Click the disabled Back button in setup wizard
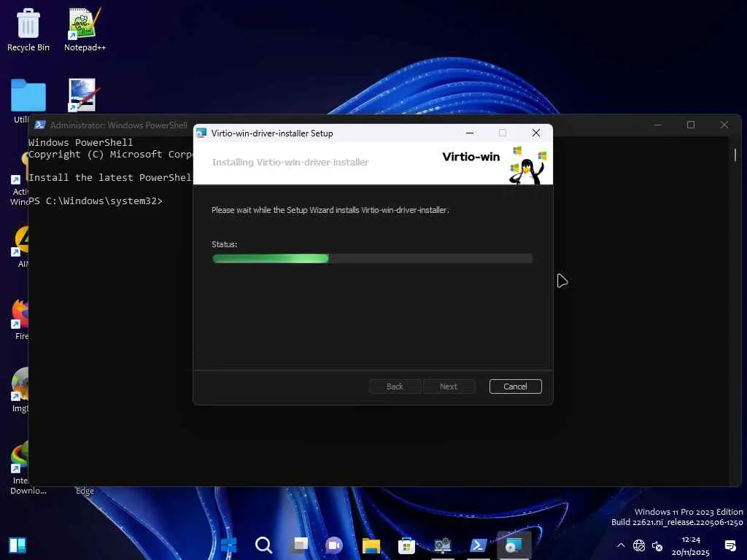This screenshot has width=747, height=560. pyautogui.click(x=395, y=386)
